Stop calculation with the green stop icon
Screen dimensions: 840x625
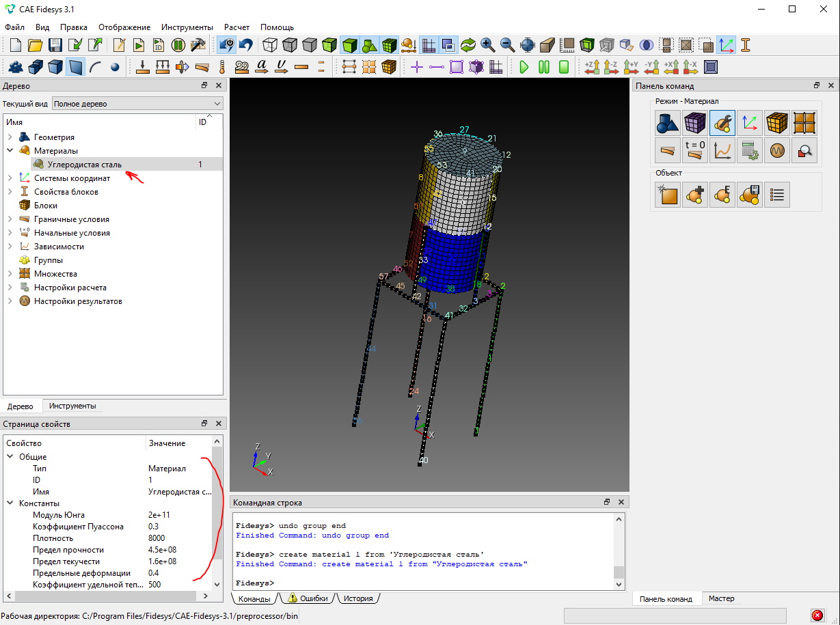564,67
